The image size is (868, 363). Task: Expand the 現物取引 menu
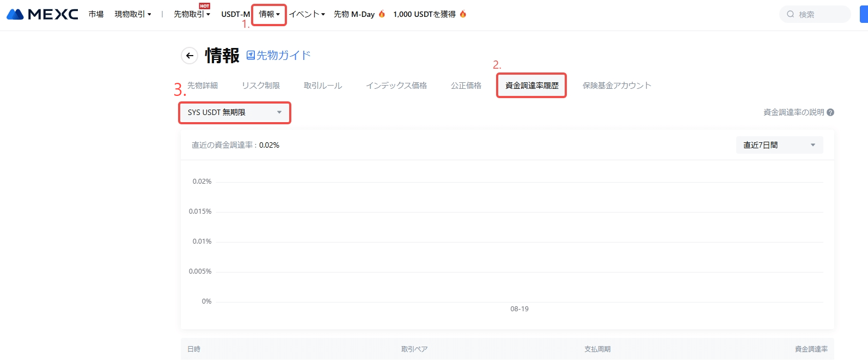(x=133, y=14)
